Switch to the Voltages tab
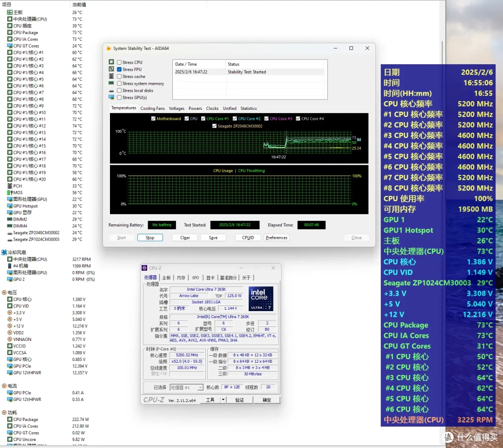Image resolution: width=503 pixels, height=448 pixels. click(x=177, y=109)
